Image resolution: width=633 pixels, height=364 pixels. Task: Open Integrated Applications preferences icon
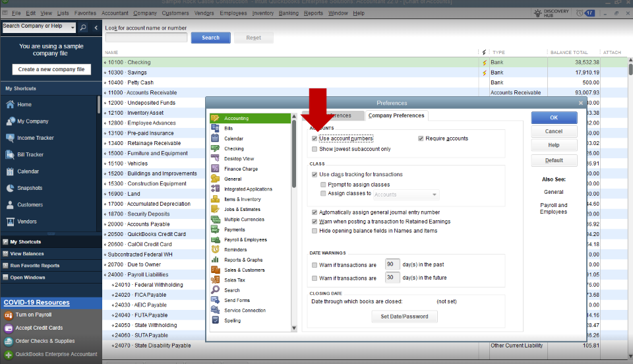pos(215,189)
